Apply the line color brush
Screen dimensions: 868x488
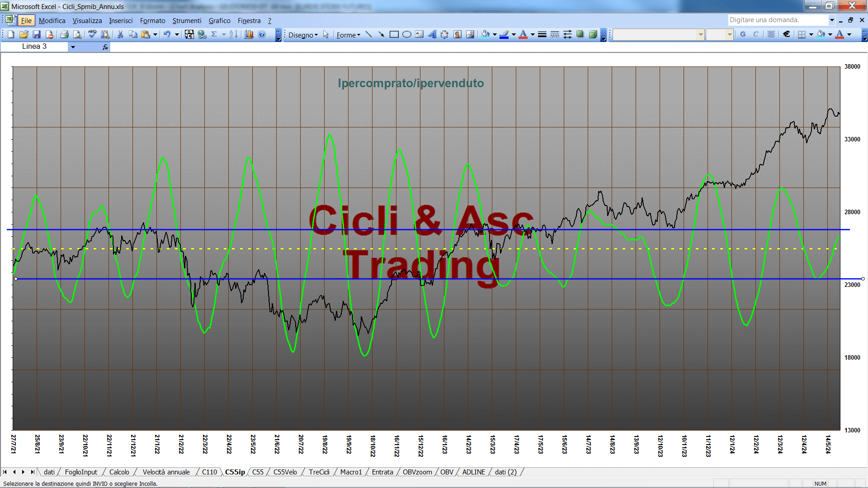coord(505,34)
